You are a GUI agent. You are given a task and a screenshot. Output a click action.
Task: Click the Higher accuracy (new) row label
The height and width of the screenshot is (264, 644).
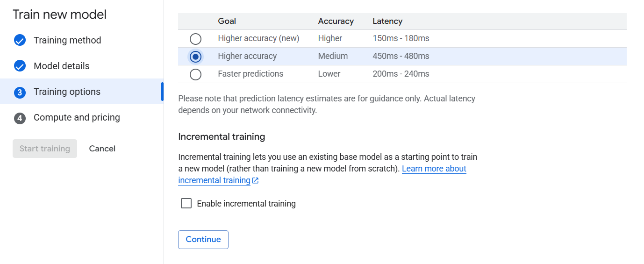click(258, 38)
